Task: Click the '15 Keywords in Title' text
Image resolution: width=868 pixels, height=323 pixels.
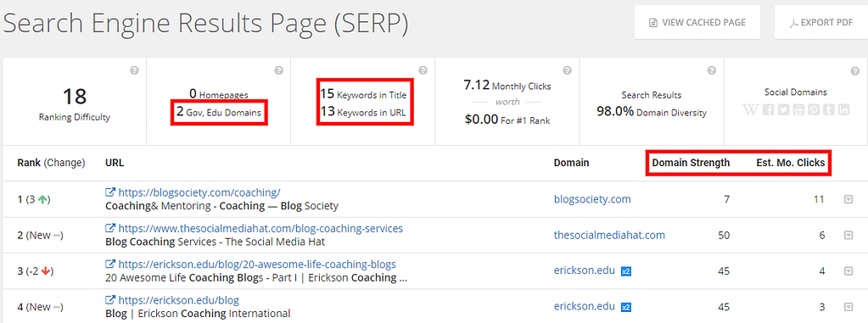Action: pos(363,95)
